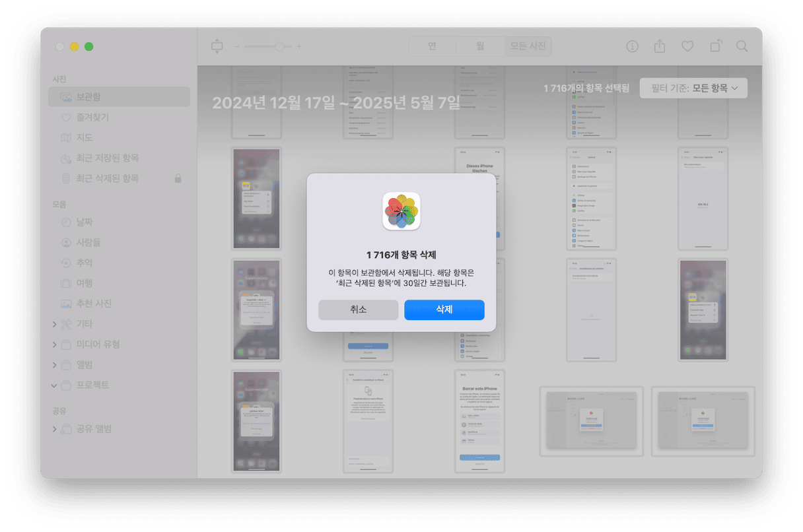Toggle the thumbnail aspect ratio icon
803x532 pixels.
point(217,46)
